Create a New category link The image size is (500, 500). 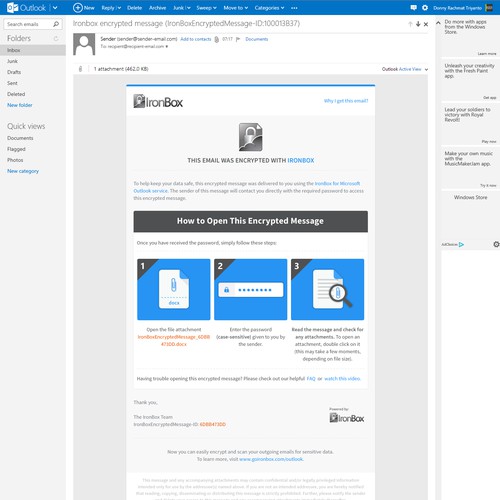click(23, 171)
